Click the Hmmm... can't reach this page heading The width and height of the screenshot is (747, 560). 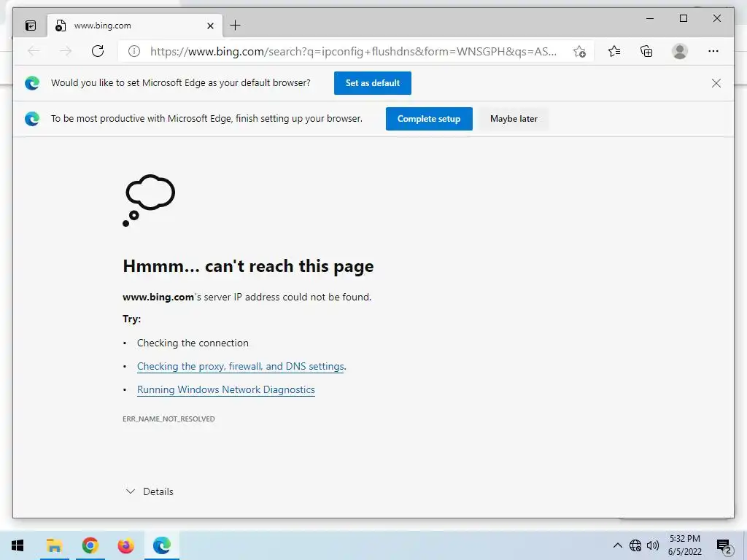(248, 266)
